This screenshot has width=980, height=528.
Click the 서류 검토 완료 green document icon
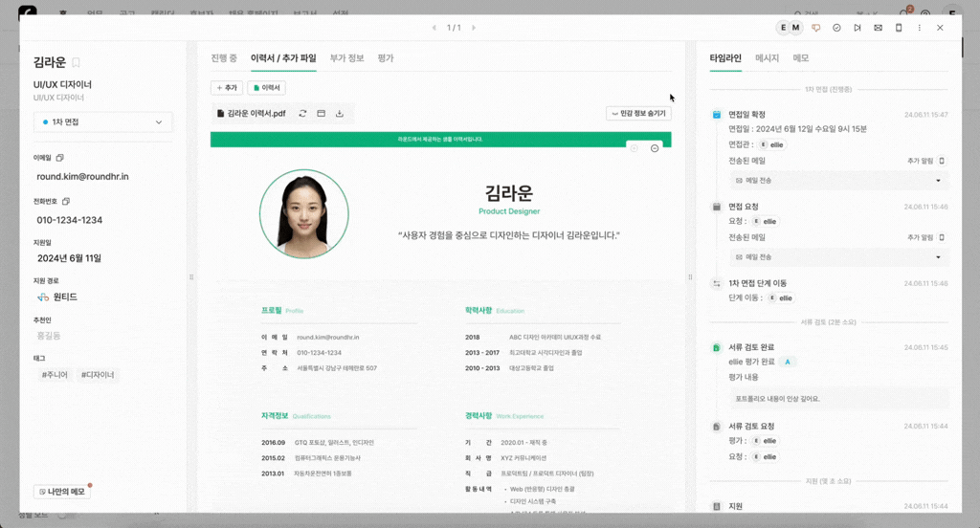717,347
